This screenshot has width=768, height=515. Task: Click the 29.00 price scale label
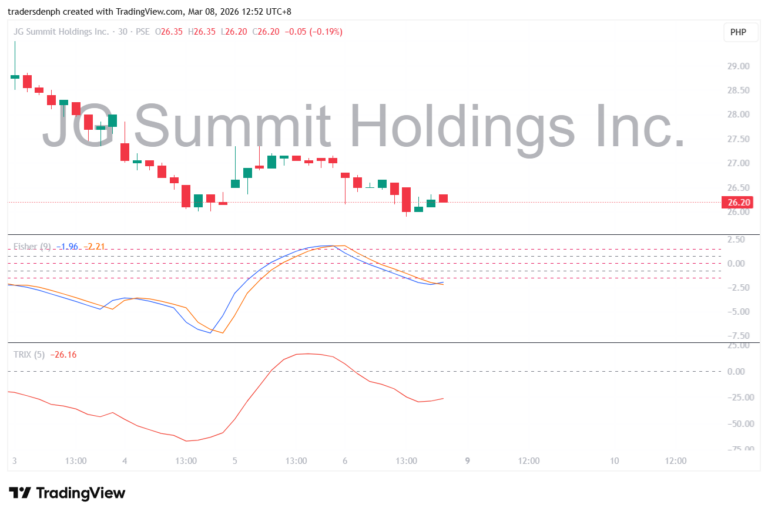[x=738, y=66]
